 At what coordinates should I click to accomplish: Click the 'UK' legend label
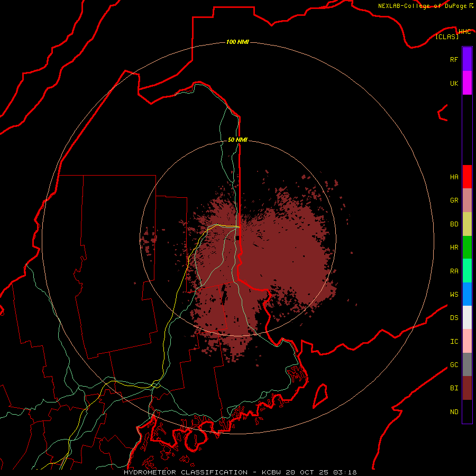click(x=454, y=83)
